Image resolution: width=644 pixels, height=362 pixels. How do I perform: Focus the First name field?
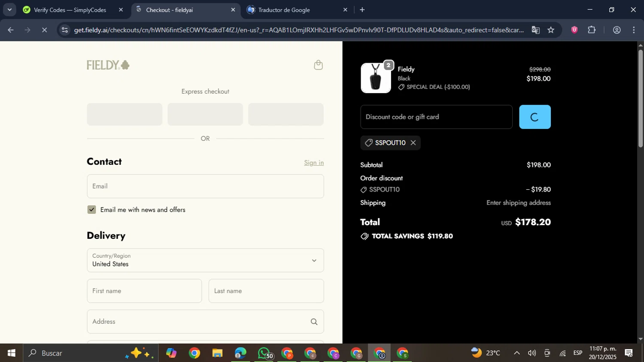tap(144, 291)
